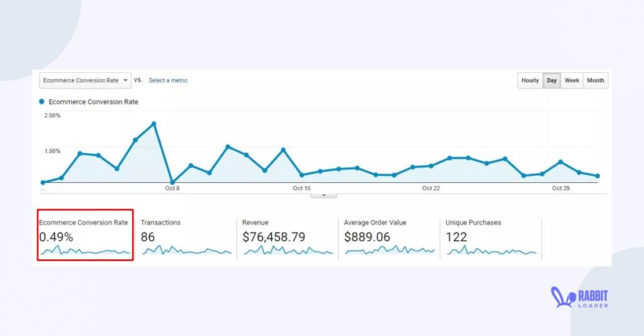Select the Revenue $76,458.79 scorecard
The image size is (644, 336).
(x=287, y=238)
